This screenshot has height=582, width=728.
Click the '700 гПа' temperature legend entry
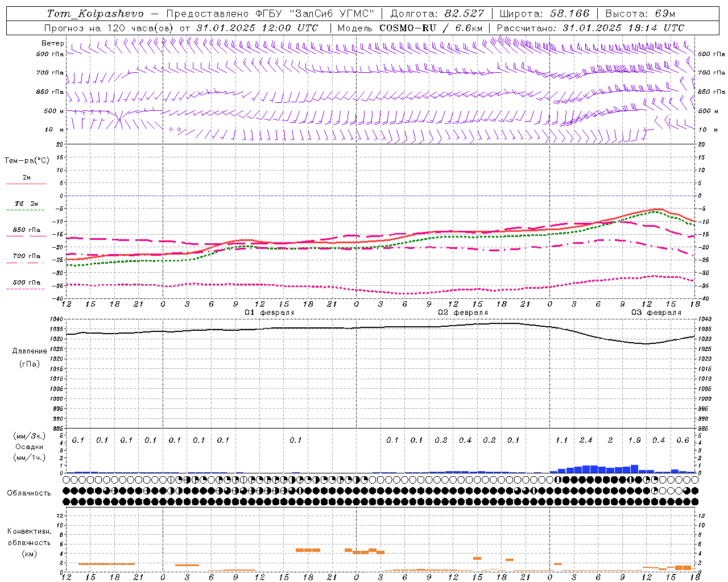(x=27, y=256)
